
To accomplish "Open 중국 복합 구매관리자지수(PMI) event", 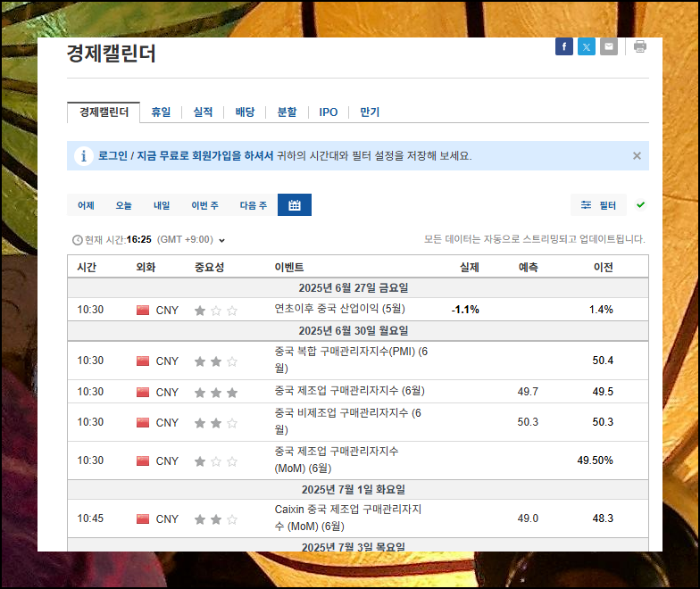I will click(x=351, y=360).
